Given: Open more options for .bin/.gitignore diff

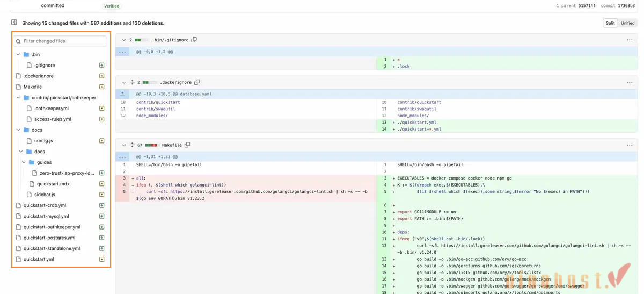Looking at the screenshot, I should (629, 40).
